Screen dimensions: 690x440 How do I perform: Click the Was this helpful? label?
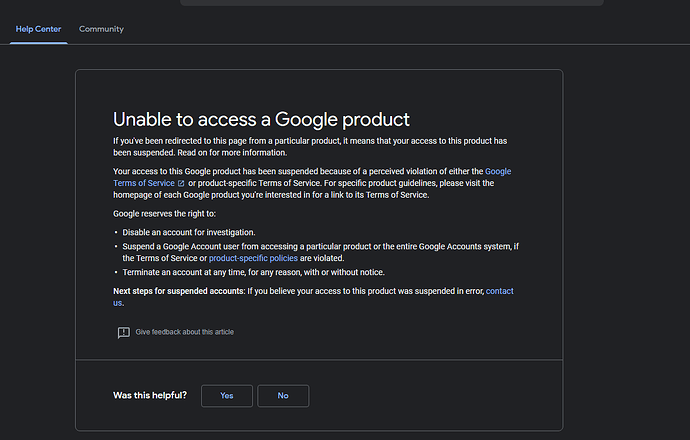pos(150,395)
